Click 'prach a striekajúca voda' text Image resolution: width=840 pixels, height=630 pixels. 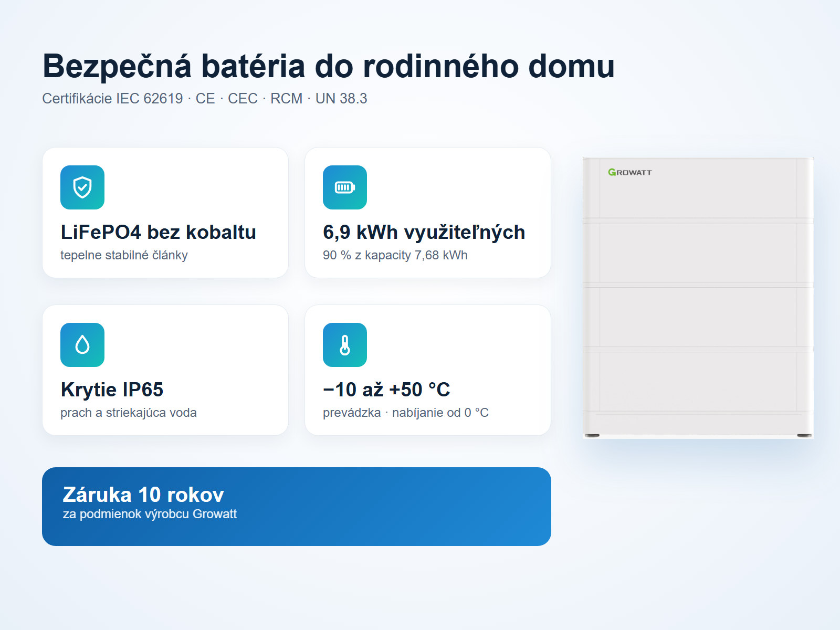click(129, 413)
